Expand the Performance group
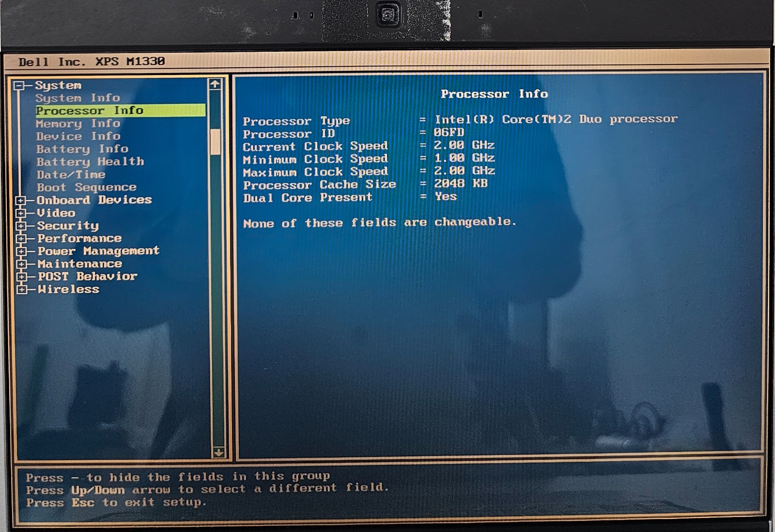The image size is (775, 532). [x=21, y=238]
